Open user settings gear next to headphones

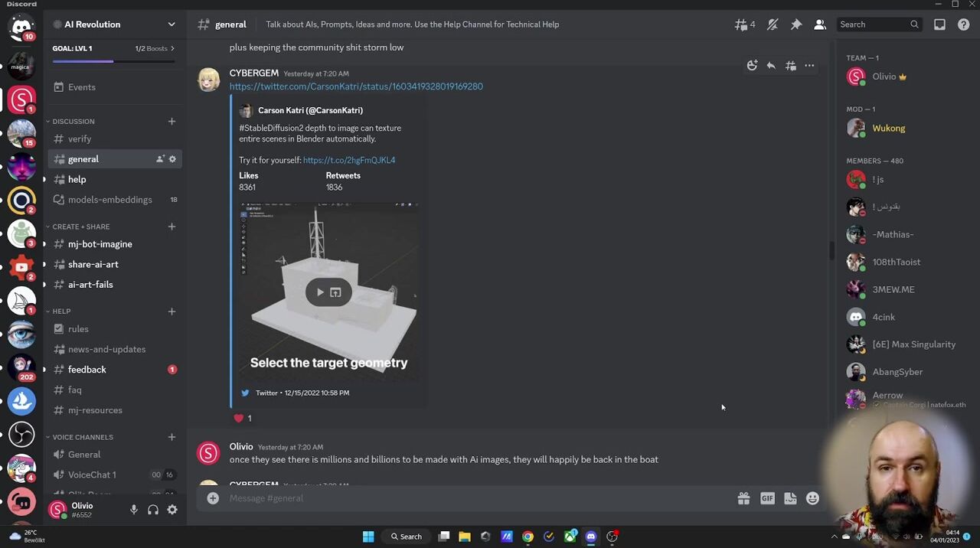(x=172, y=510)
